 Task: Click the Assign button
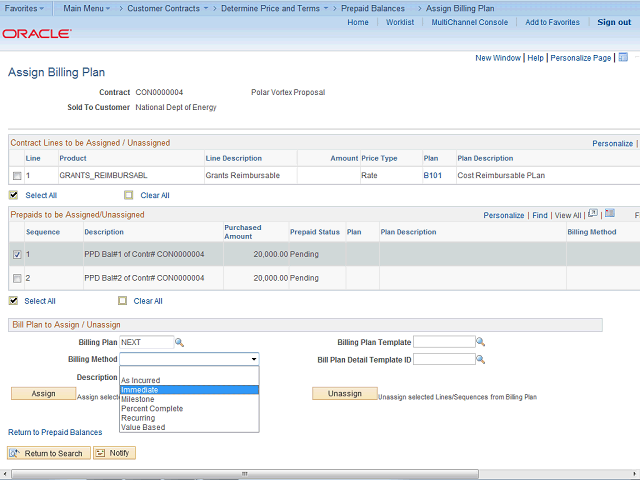point(43,393)
